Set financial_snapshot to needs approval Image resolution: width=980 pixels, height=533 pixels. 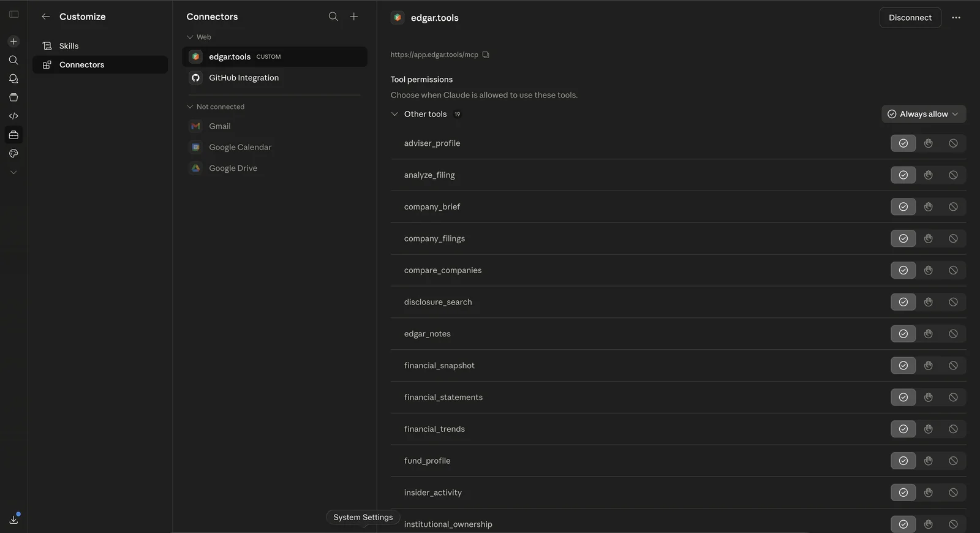(929, 366)
